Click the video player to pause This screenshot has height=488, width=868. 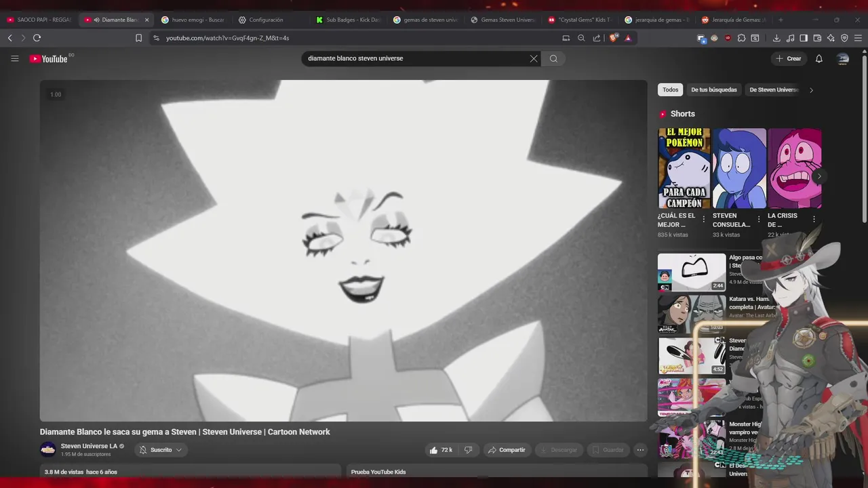pyautogui.click(x=343, y=251)
